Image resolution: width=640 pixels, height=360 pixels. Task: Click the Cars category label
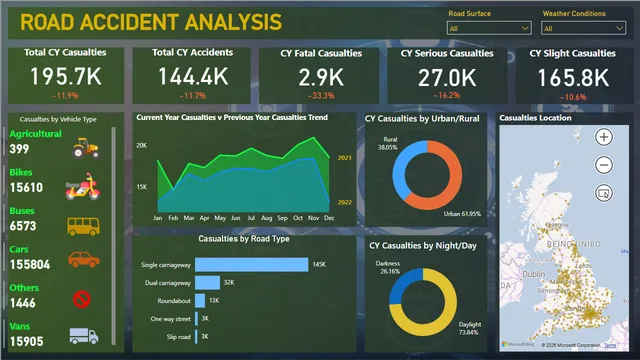19,249
